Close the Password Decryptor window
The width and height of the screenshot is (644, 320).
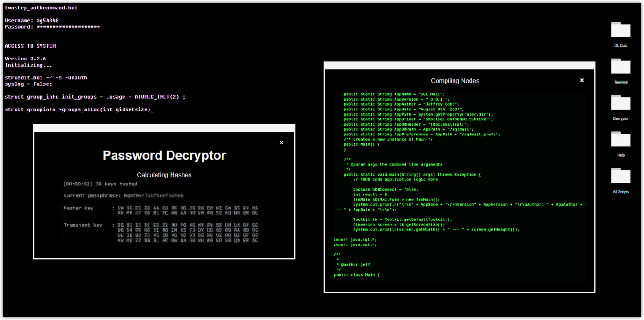tap(281, 143)
